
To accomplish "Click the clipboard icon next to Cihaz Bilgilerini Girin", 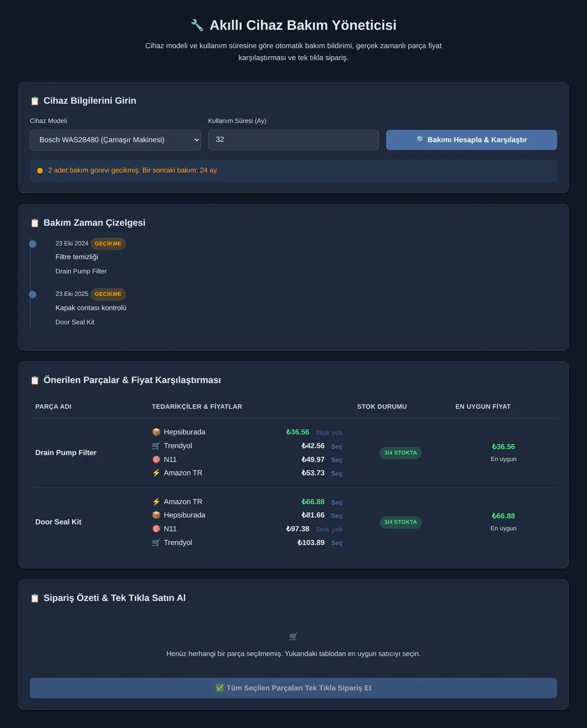I will 35,101.
